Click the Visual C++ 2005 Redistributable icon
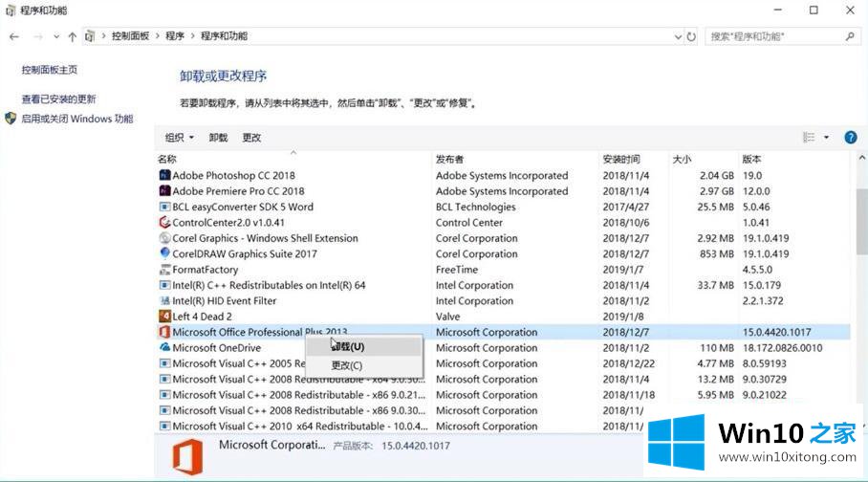 tap(164, 363)
